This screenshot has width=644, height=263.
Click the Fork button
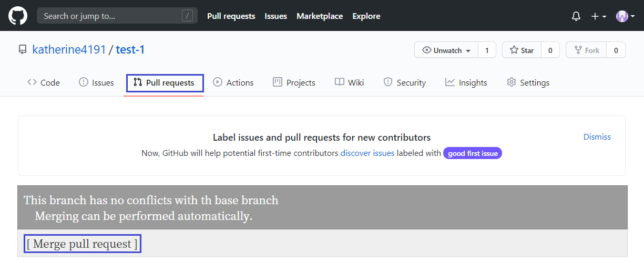(586, 50)
